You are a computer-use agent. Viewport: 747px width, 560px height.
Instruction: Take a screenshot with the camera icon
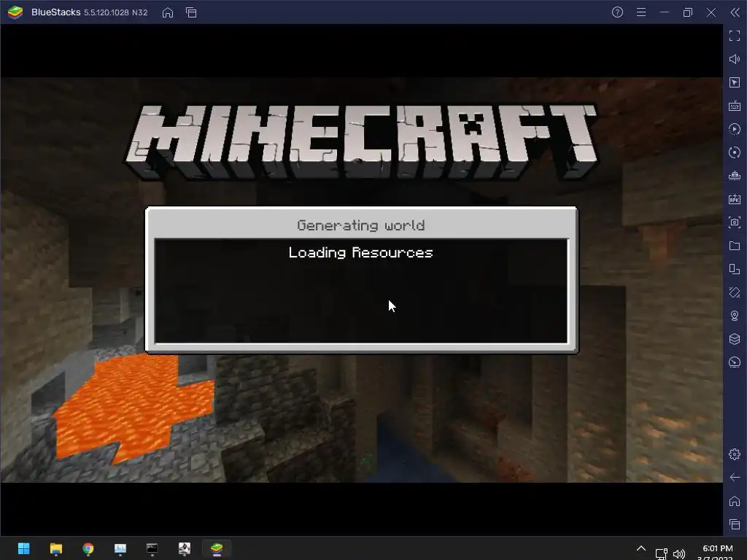point(735,222)
